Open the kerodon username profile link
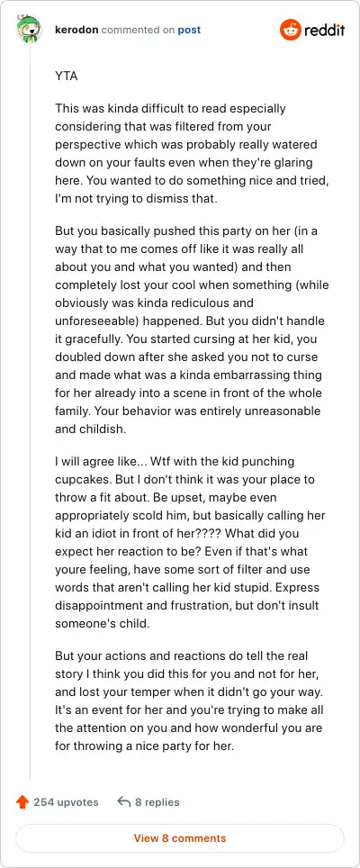360x868 pixels. click(76, 30)
